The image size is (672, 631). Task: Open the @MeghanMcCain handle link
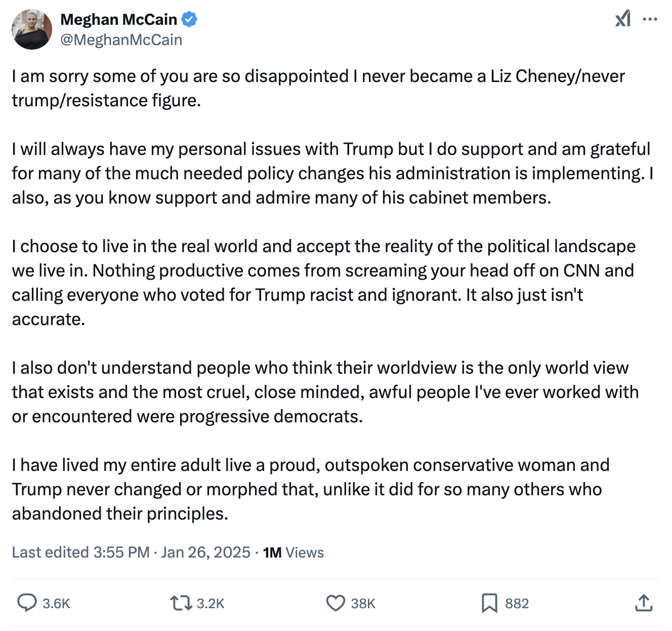click(121, 40)
